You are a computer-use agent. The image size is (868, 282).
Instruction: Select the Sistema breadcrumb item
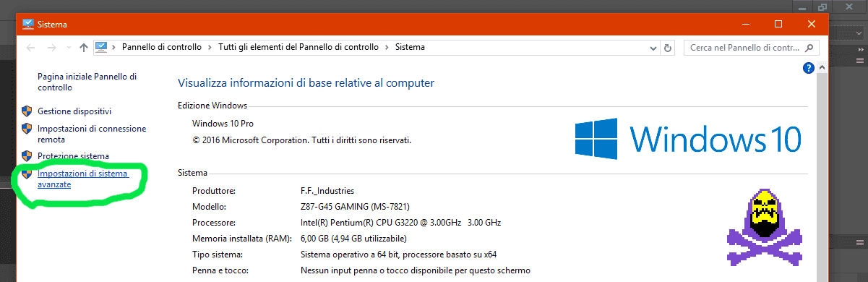click(x=410, y=47)
